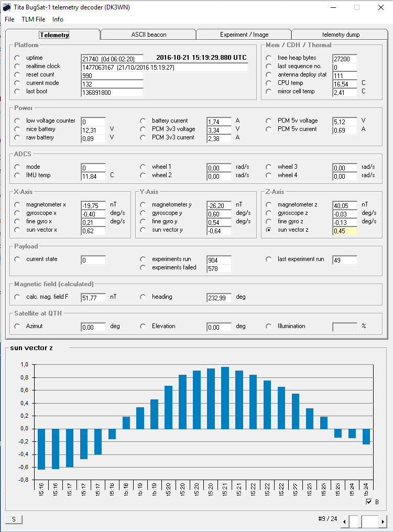Click the realtime clock value field
Screen dimensions: 393x532
pyautogui.click(x=165, y=67)
